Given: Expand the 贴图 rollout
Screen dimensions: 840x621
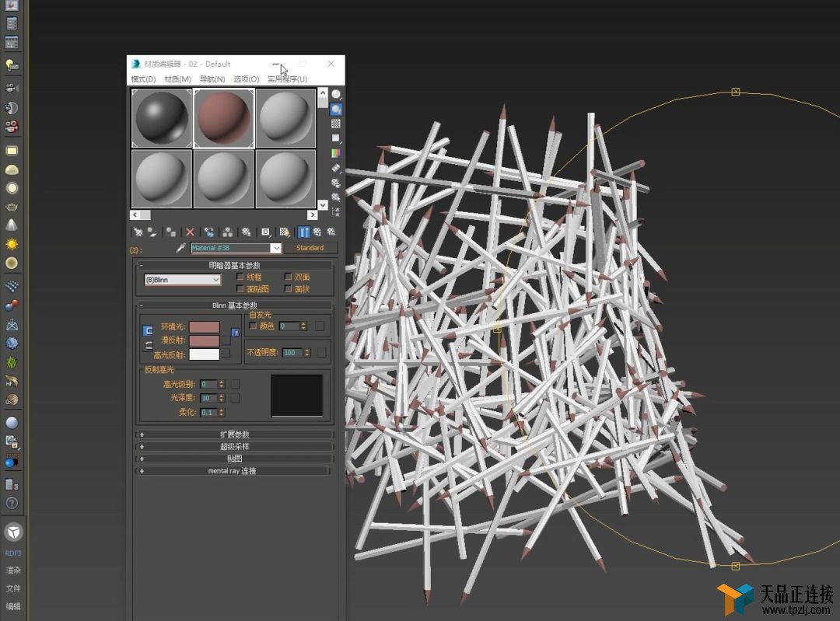Looking at the screenshot, I should 235,459.
